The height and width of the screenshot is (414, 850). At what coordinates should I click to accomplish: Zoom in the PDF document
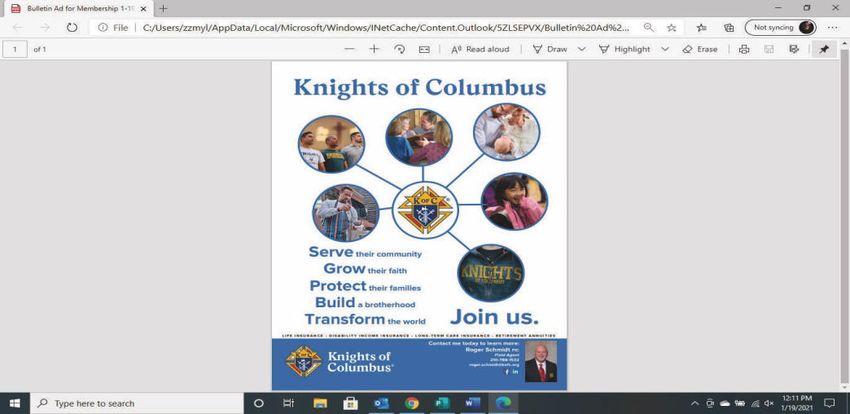374,49
